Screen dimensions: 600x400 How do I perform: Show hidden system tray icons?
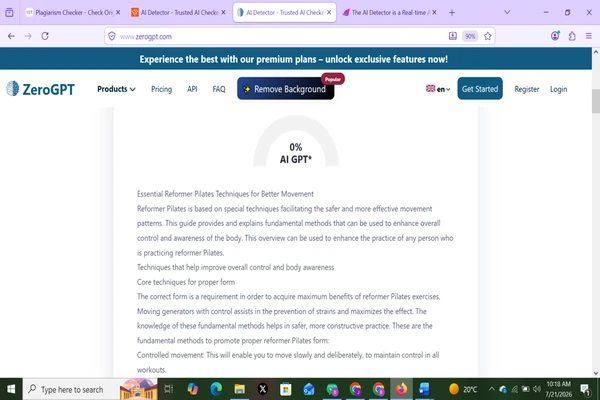click(491, 389)
